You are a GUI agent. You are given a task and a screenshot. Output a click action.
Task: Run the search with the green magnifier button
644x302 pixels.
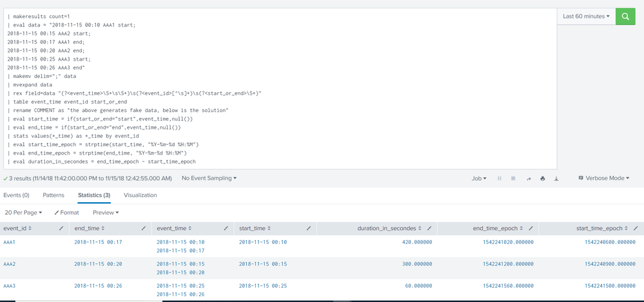(x=625, y=17)
